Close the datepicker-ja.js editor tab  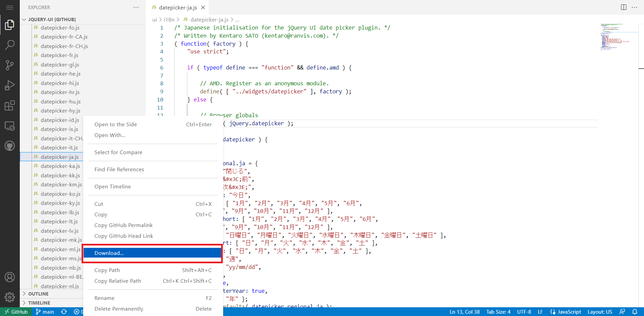203,7
